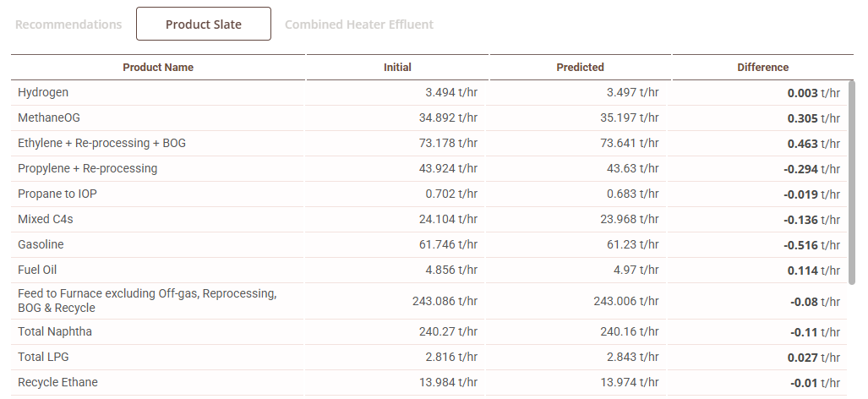Image resolution: width=868 pixels, height=399 pixels.
Task: Click the Propylene + Re-processing row name
Action: (x=87, y=168)
